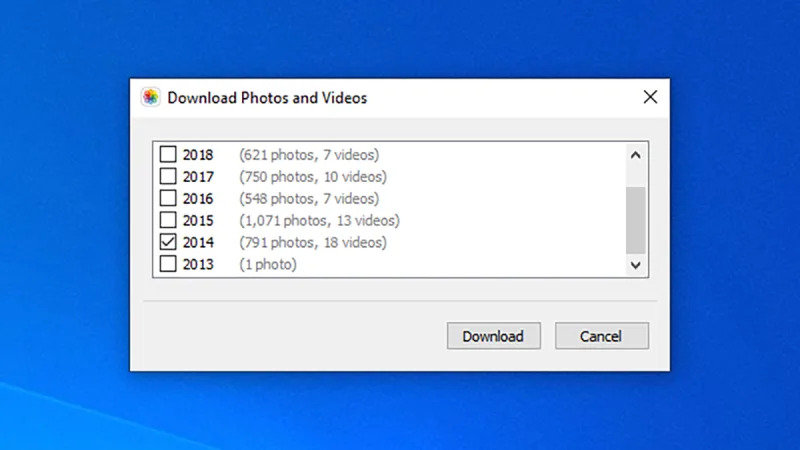Click the Download button
Image resolution: width=800 pixels, height=450 pixels.
pyautogui.click(x=493, y=336)
